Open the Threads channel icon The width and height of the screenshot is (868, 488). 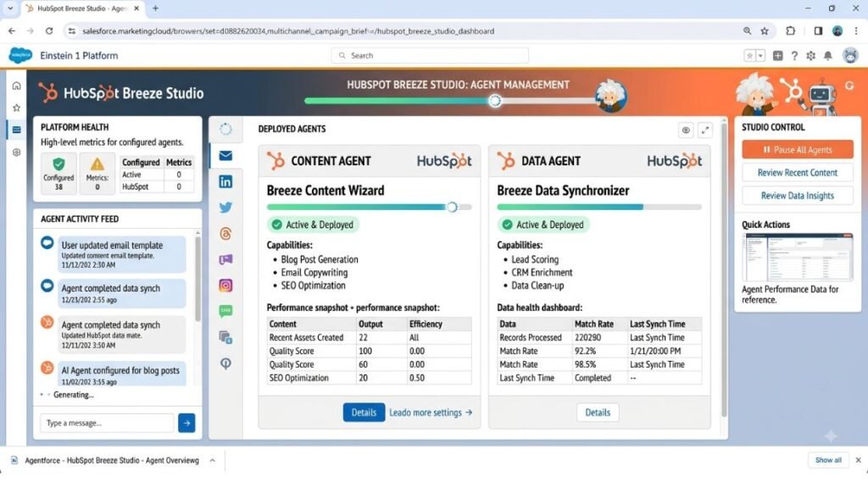pos(225,234)
